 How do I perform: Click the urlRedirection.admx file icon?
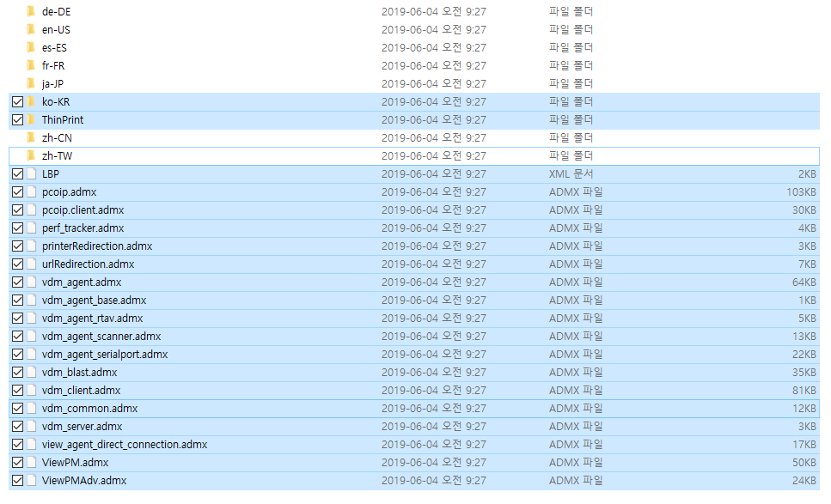click(32, 264)
